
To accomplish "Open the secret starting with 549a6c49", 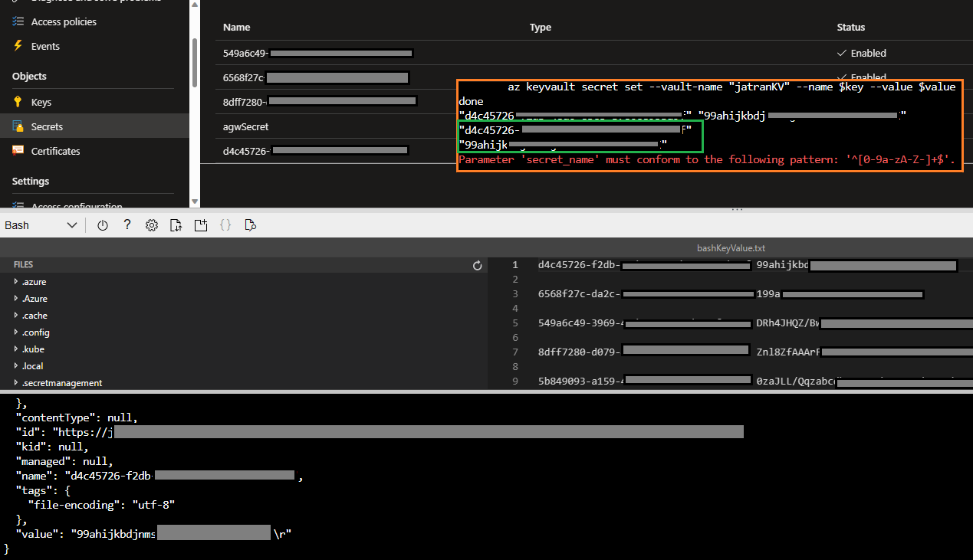I will 317,53.
